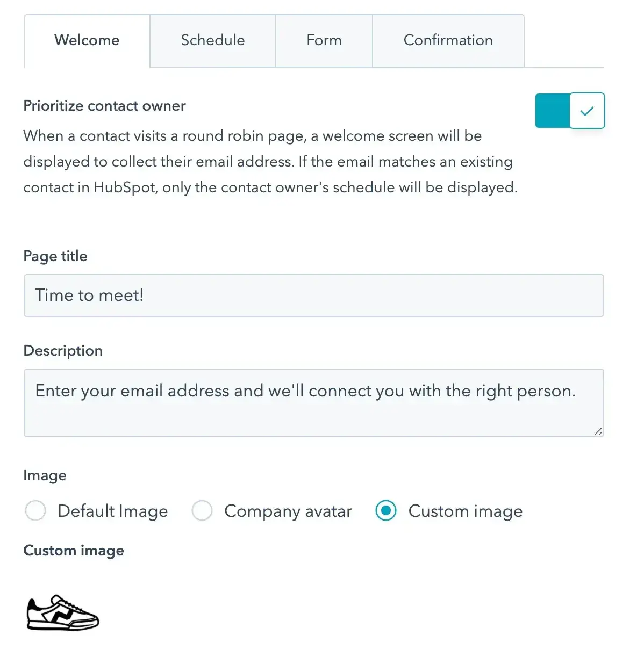Click the Page title label
The height and width of the screenshot is (664, 644).
pyautogui.click(x=55, y=256)
